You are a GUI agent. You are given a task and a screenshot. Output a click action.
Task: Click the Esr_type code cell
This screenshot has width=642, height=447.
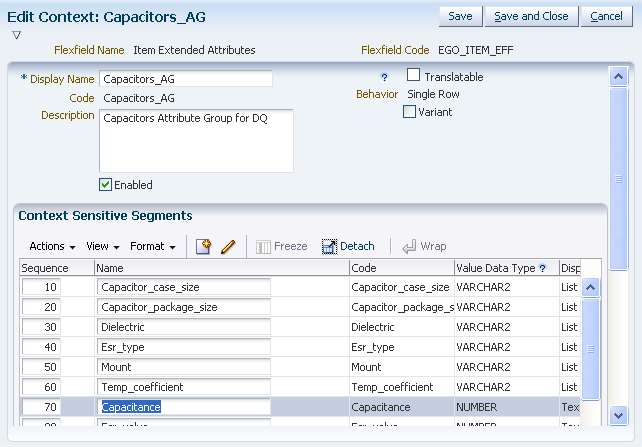coord(402,347)
